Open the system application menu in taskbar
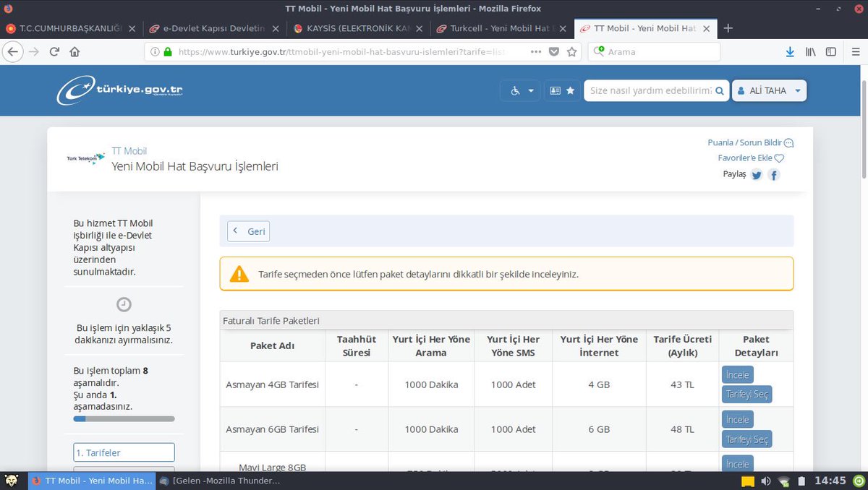Image resolution: width=868 pixels, height=490 pixels. 11,481
